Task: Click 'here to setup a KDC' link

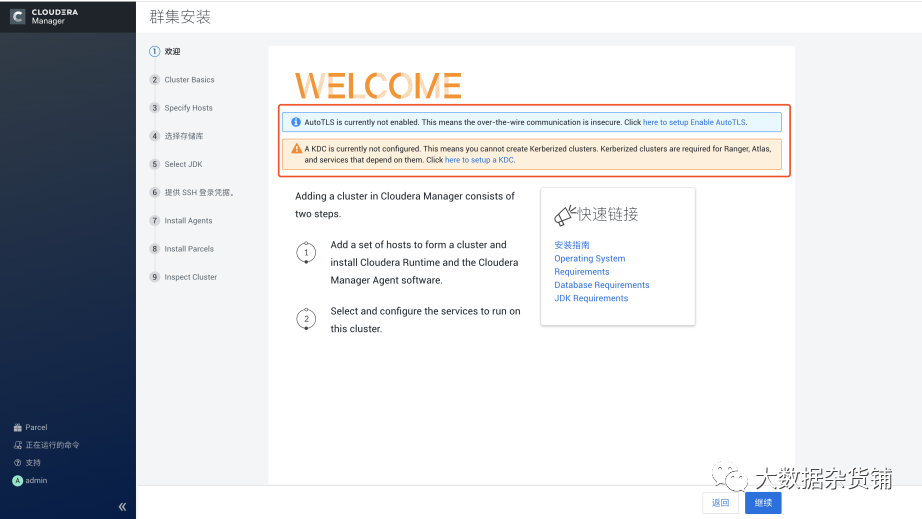Action: 479,160
